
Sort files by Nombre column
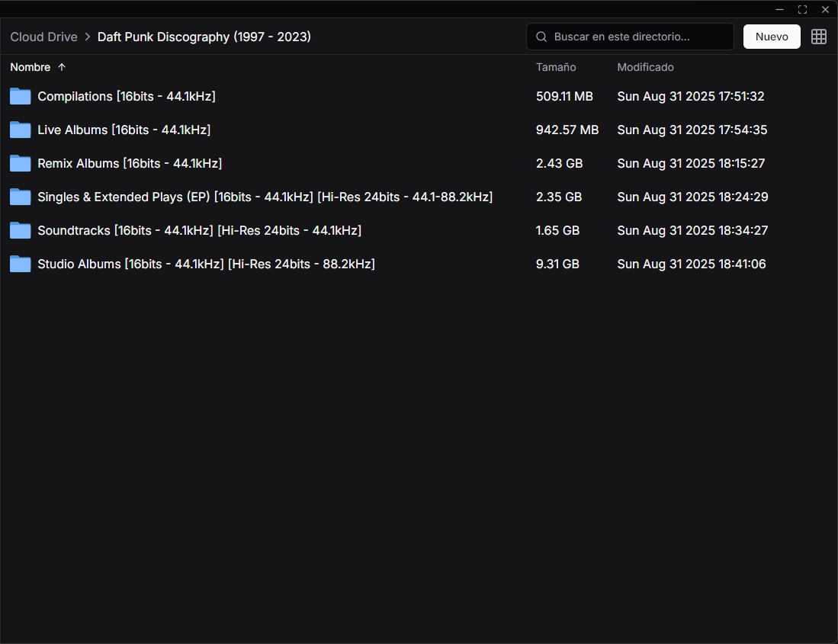31,67
